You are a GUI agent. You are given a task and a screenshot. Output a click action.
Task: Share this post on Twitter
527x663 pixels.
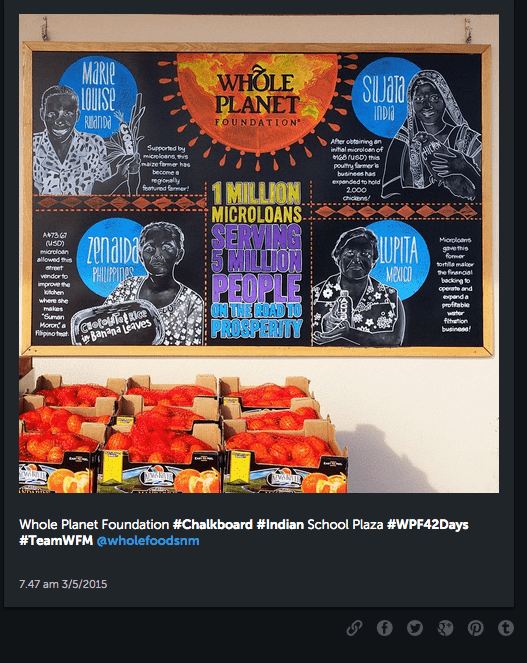coord(415,628)
